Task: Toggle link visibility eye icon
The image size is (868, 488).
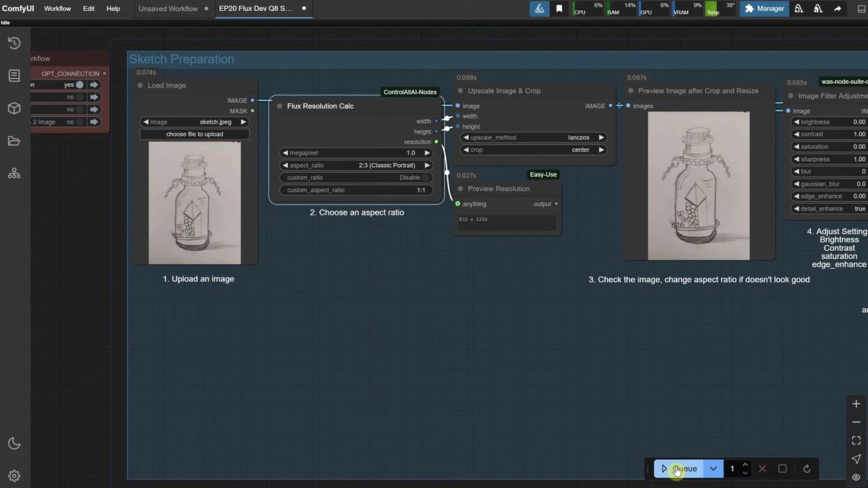Action: (x=856, y=477)
